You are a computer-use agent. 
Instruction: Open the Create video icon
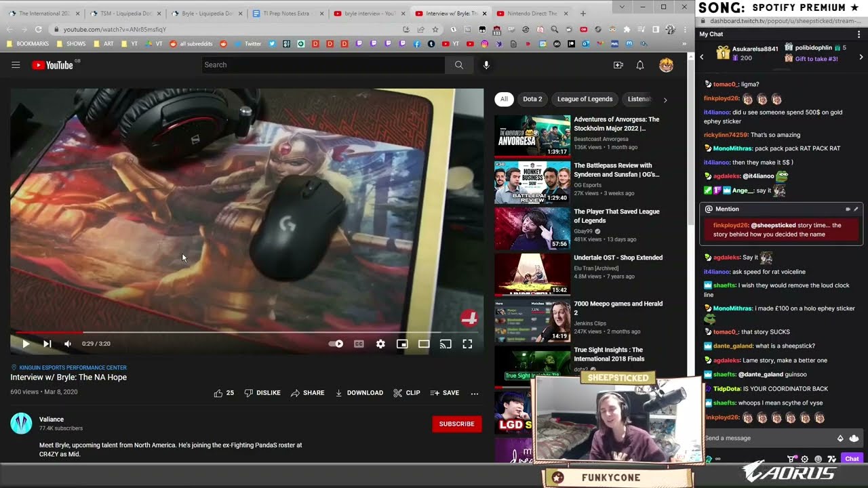click(x=618, y=65)
